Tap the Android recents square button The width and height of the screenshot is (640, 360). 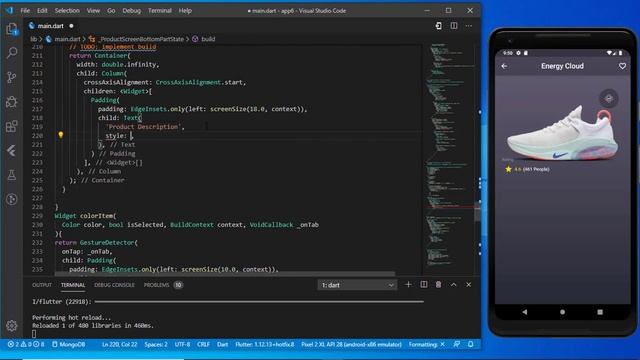coord(600,312)
